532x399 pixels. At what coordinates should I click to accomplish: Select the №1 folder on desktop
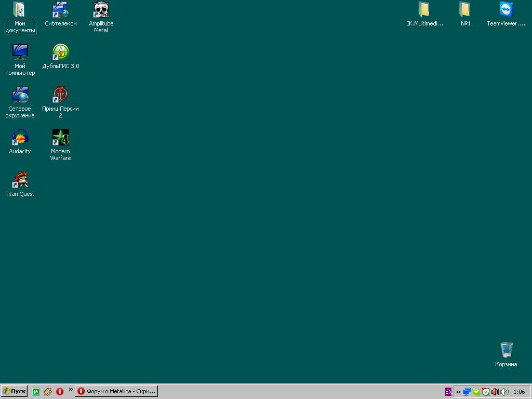pos(465,10)
